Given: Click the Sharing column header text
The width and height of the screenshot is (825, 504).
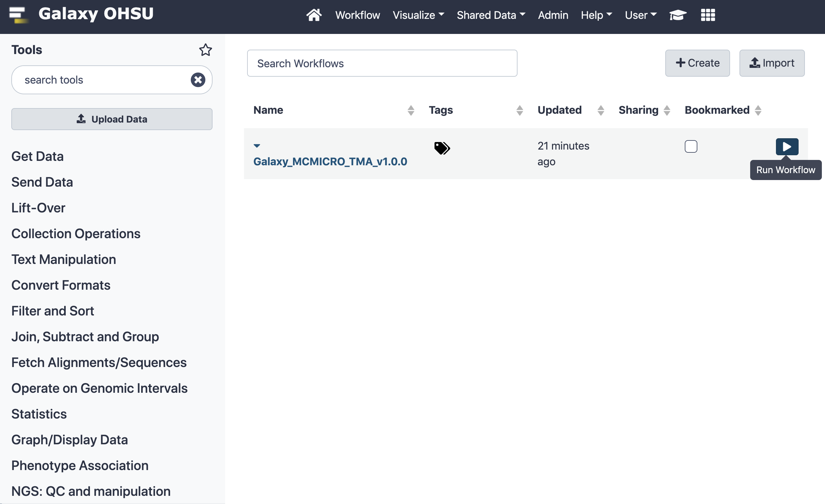Looking at the screenshot, I should click(x=638, y=110).
